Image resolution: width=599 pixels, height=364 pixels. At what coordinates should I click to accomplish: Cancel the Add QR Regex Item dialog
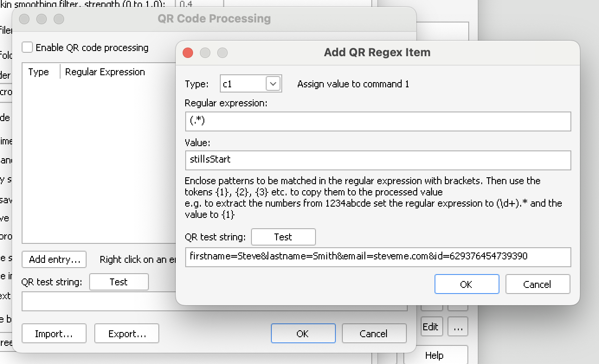click(537, 284)
